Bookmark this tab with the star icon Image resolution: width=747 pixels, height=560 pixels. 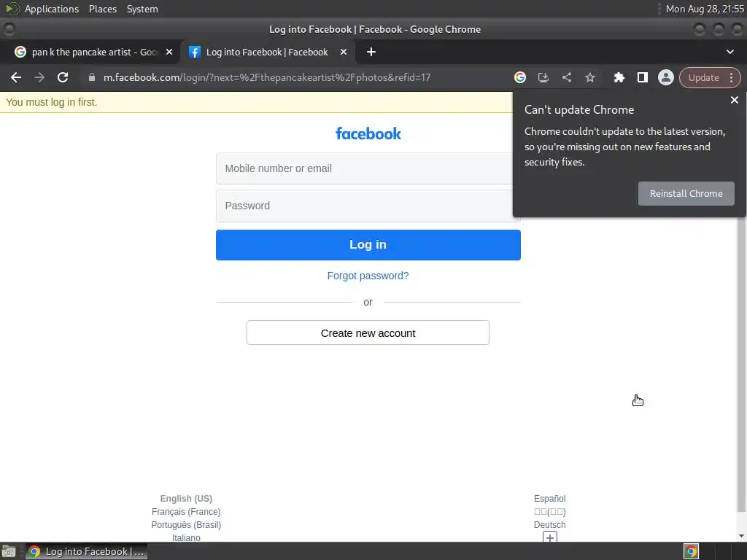click(x=589, y=77)
